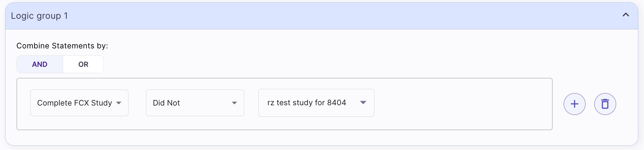The height and width of the screenshot is (150, 644).
Task: Click the Logic group 1 header title
Action: point(39,16)
